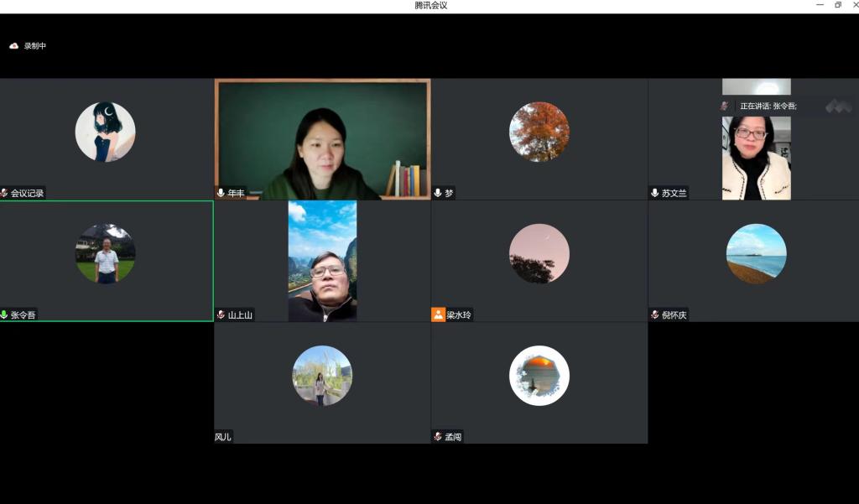The image size is (859, 504).
Task: Click the cloud recording indicator icon
Action: (13, 46)
